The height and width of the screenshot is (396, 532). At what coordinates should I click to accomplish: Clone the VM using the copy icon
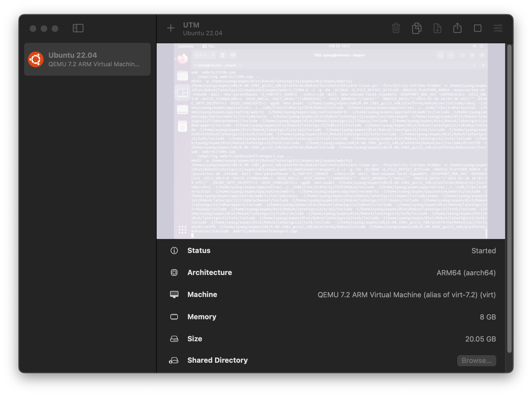[x=417, y=28]
